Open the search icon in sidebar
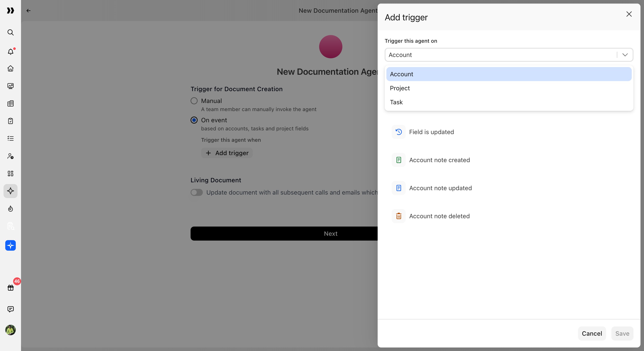 11,32
